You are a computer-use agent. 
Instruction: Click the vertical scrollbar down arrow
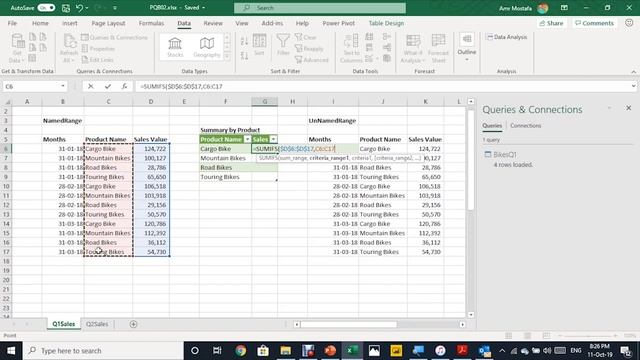[x=471, y=315]
